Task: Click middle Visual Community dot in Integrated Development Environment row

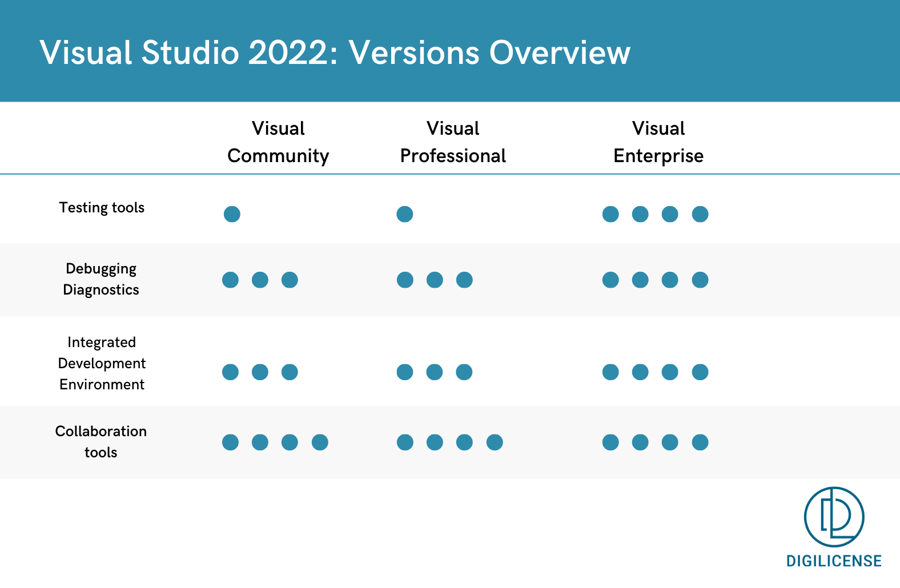Action: (x=260, y=372)
